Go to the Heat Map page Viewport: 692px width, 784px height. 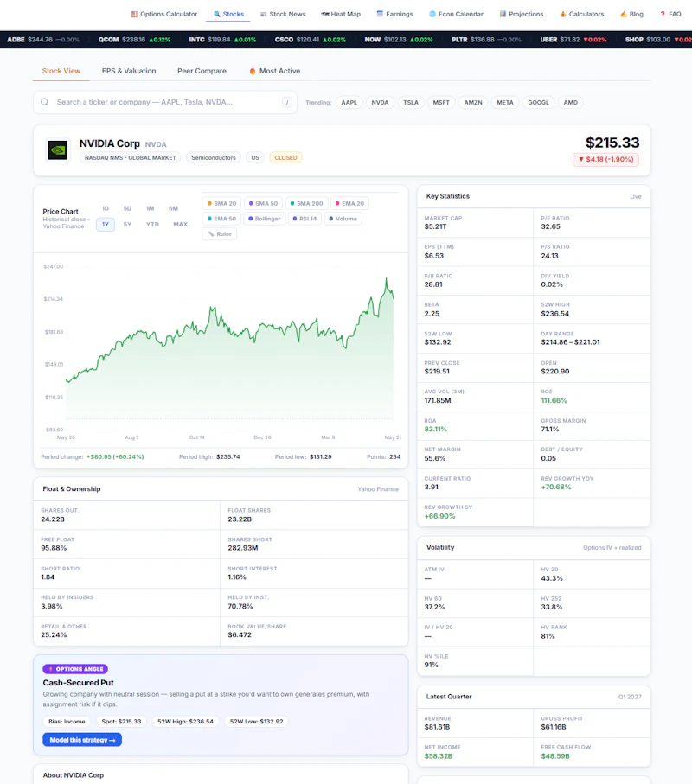click(x=341, y=14)
